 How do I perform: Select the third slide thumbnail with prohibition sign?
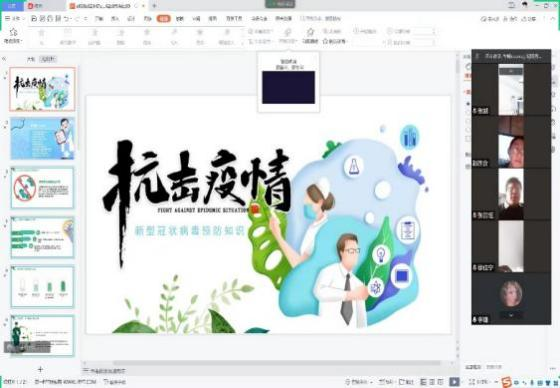pos(42,188)
